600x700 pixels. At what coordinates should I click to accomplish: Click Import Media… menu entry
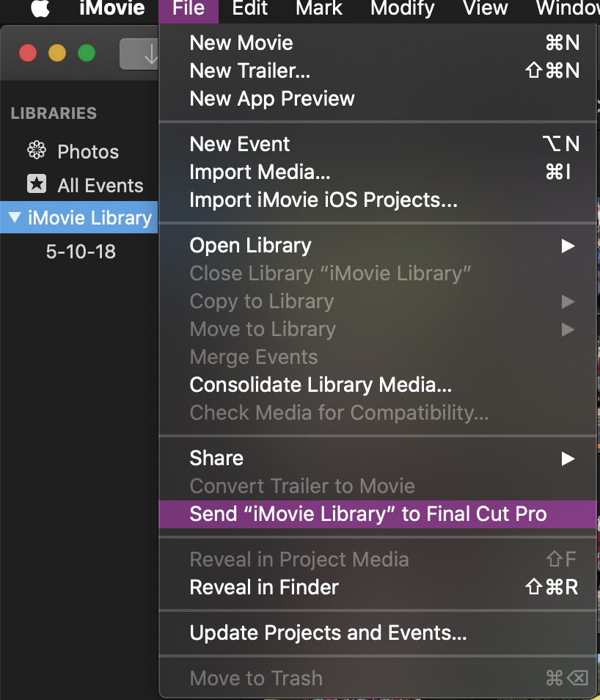tap(260, 172)
